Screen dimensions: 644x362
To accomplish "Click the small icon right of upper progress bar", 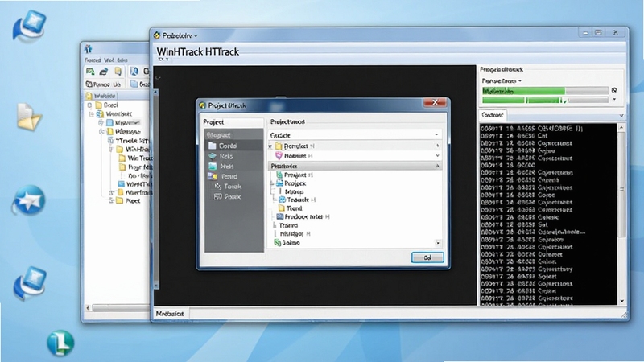I will pyautogui.click(x=614, y=90).
